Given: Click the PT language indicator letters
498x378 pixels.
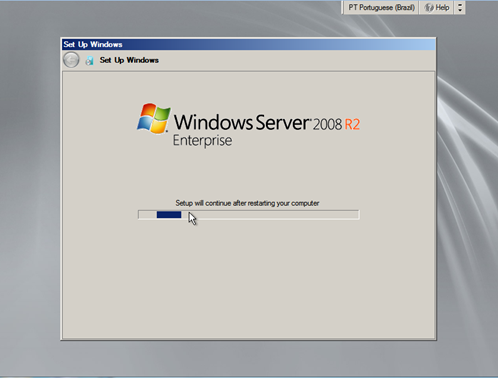Looking at the screenshot, I should pos(353,7).
